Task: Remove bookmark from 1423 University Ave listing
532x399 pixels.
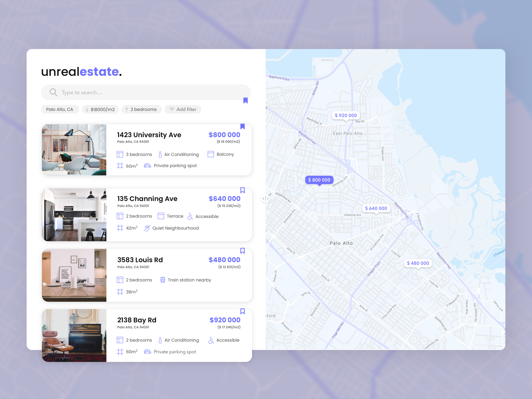Action: click(242, 126)
